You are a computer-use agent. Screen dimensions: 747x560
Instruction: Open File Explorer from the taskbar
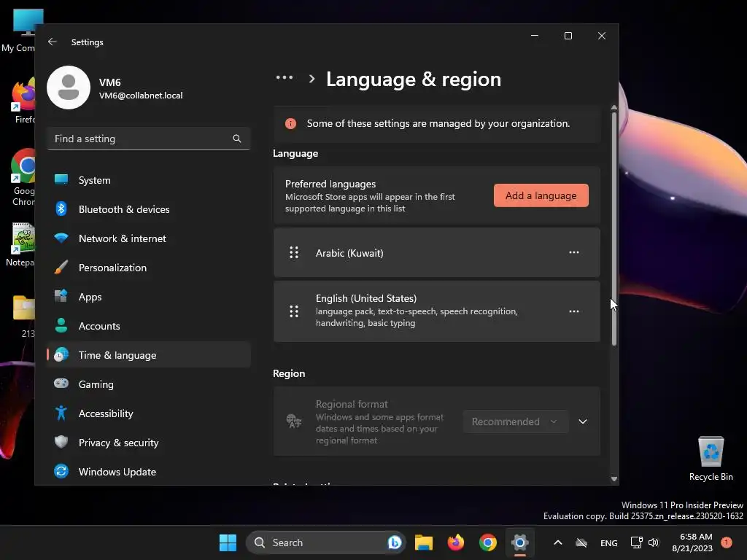pos(424,542)
